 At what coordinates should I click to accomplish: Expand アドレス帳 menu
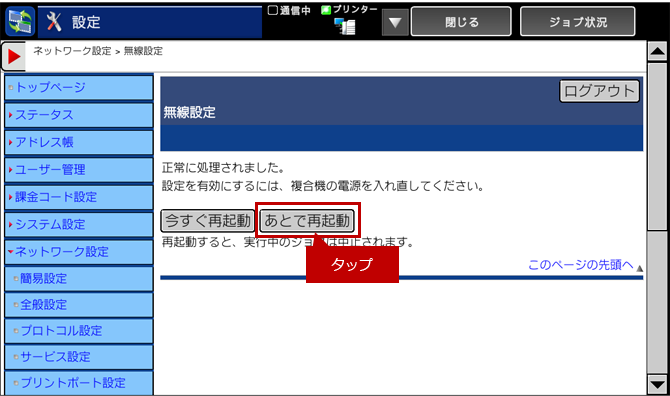79,142
